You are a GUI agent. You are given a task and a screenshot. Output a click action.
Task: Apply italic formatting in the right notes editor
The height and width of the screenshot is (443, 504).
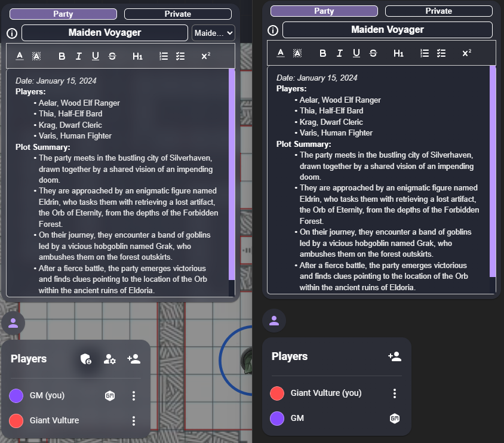(x=340, y=53)
